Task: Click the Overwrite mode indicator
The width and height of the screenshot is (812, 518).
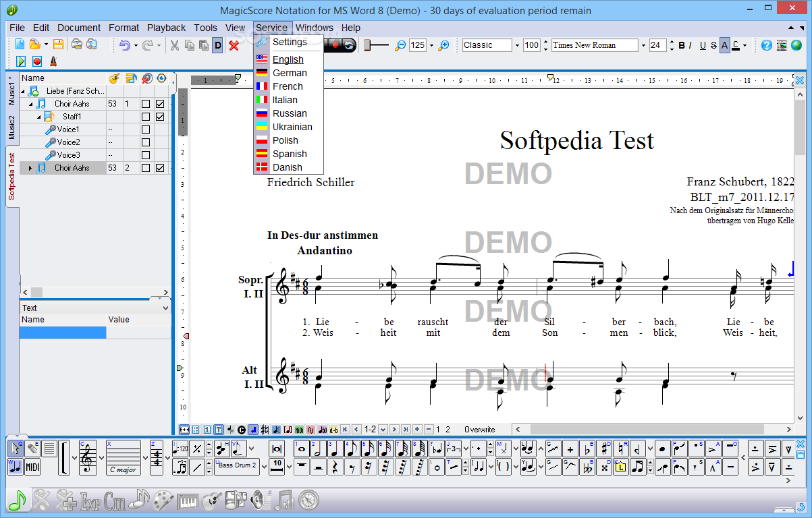Action: pyautogui.click(x=479, y=429)
